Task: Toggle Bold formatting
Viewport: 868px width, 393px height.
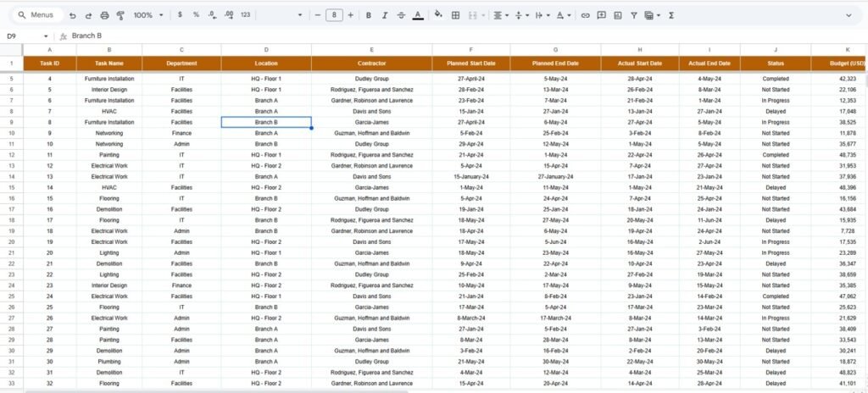Action: coord(368,15)
